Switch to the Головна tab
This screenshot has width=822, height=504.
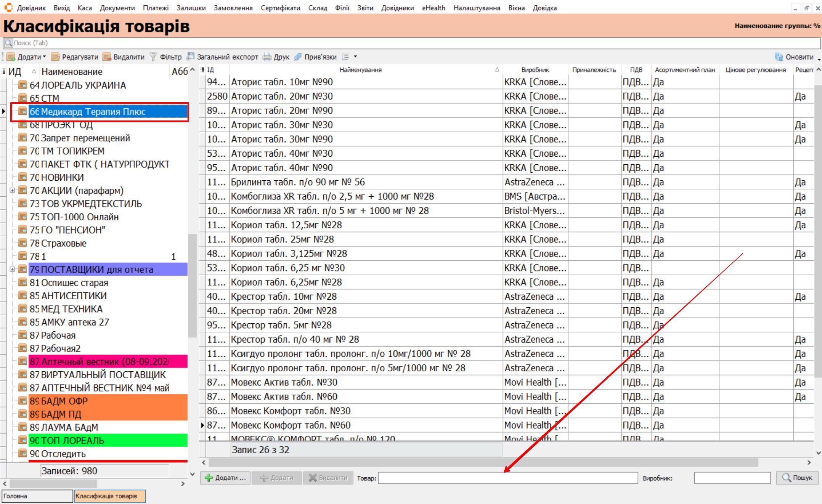coord(37,496)
